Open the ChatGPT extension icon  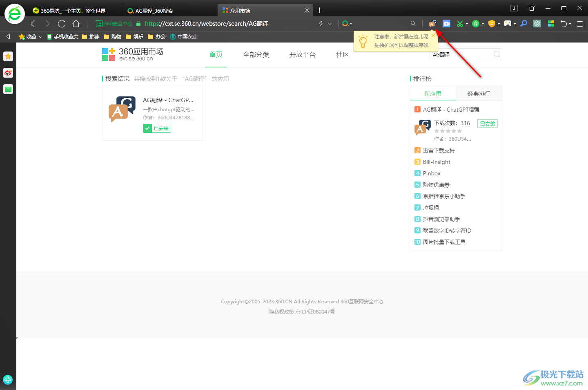(x=537, y=24)
